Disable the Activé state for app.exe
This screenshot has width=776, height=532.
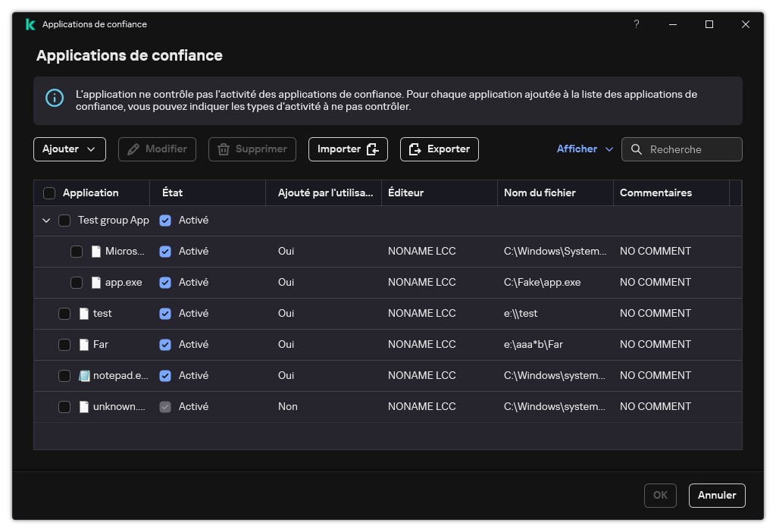point(165,282)
